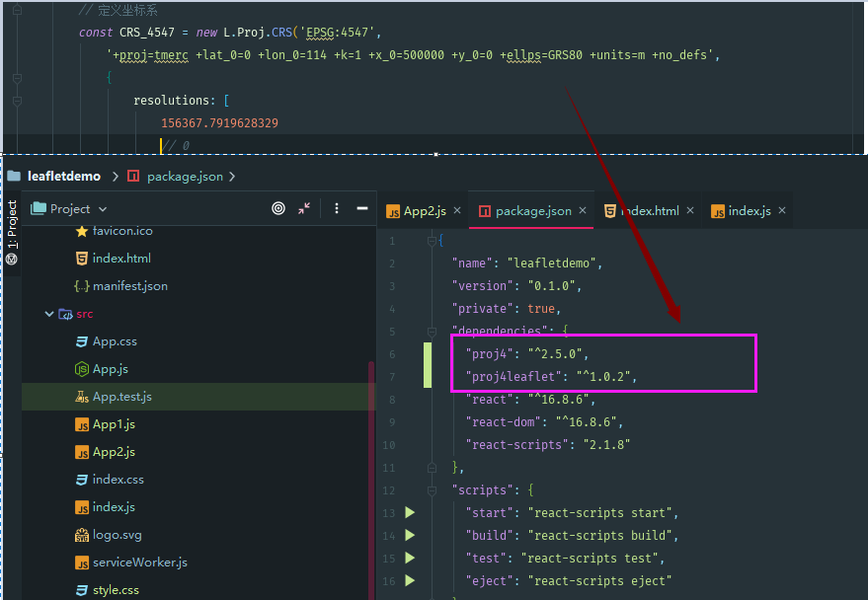Click the Maven M icon in side strip
Image resolution: width=868 pixels, height=600 pixels.
[x=12, y=259]
